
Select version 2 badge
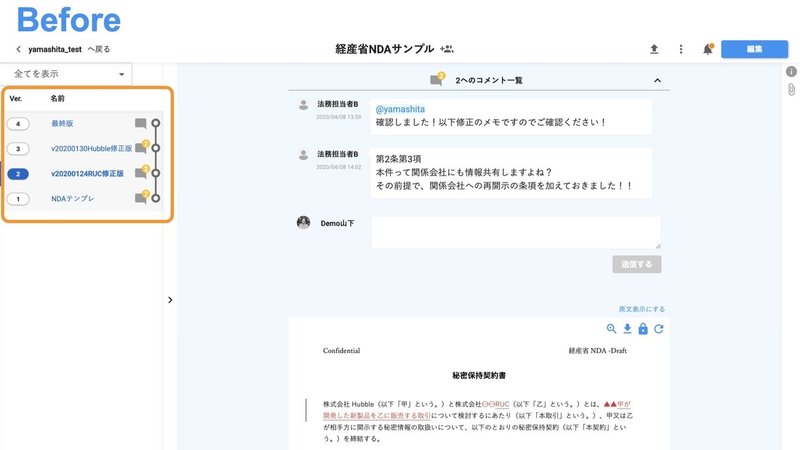(x=18, y=174)
